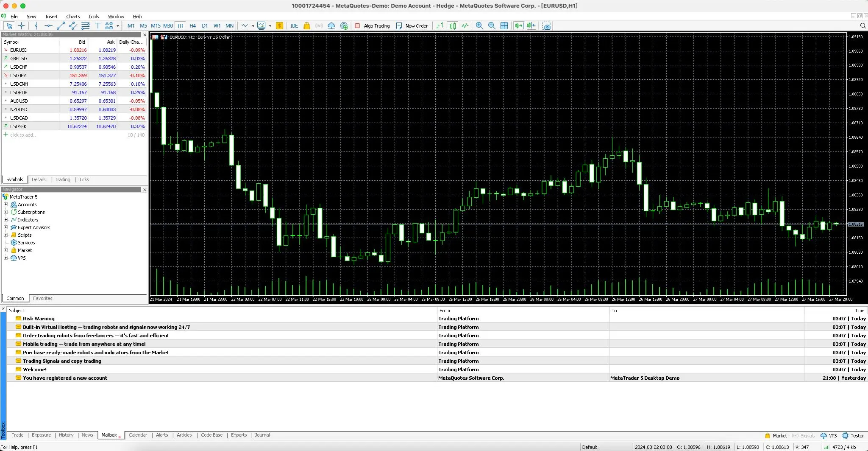Open the indicators list dropdown arrow
868x451 pixels.
pyautogui.click(x=253, y=26)
